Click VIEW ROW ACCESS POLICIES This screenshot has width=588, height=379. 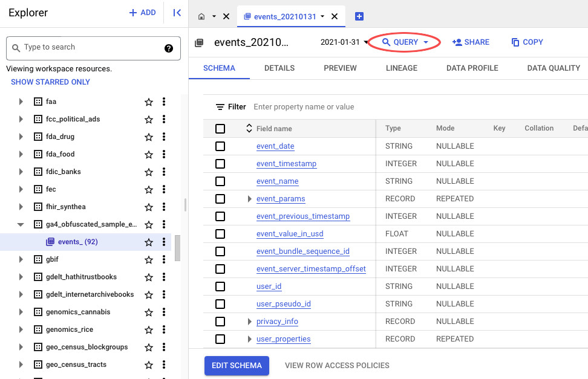click(x=337, y=366)
